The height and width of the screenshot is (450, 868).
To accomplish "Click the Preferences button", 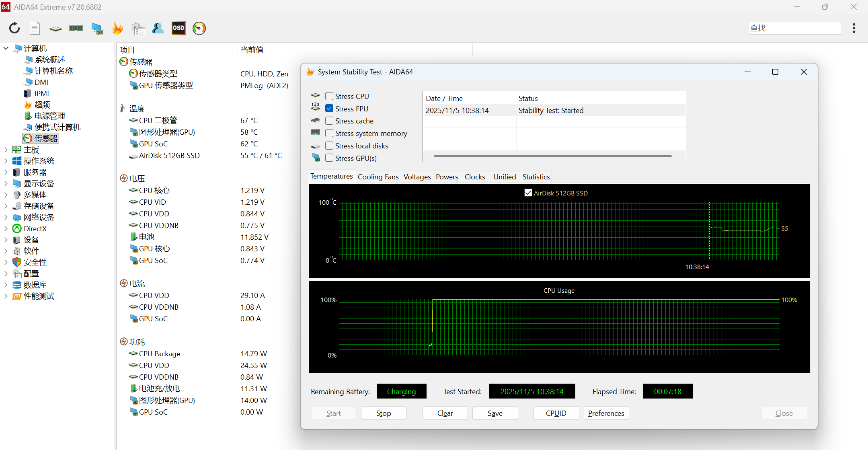I will 606,413.
